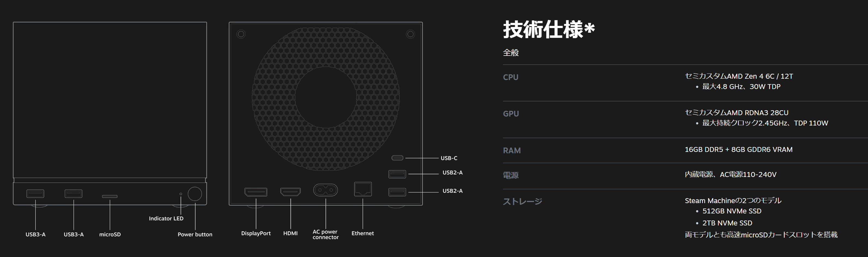
Task: Click the indicator LED dot on the front panel
Action: coord(181,194)
